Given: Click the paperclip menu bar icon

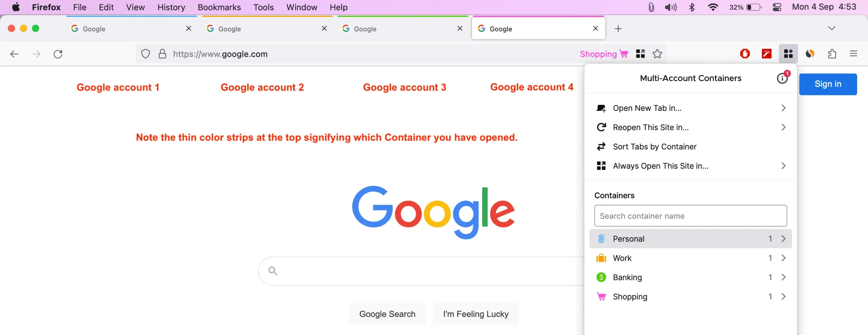Looking at the screenshot, I should [651, 7].
